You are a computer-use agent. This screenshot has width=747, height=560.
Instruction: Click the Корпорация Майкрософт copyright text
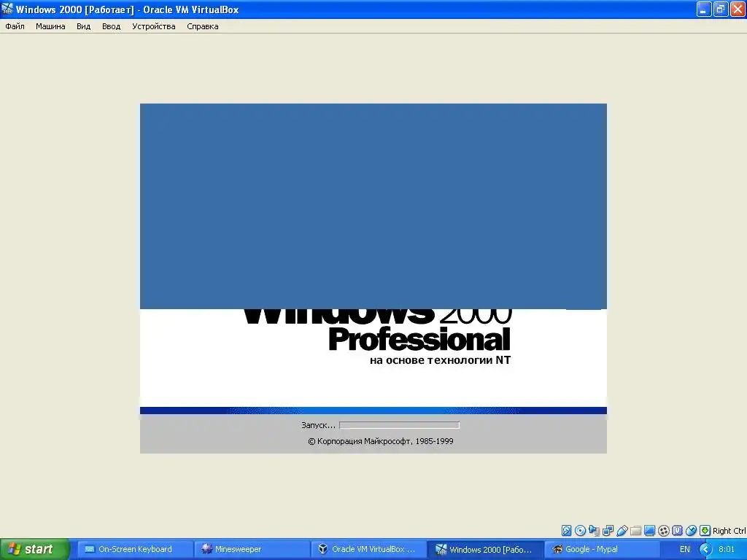point(381,441)
